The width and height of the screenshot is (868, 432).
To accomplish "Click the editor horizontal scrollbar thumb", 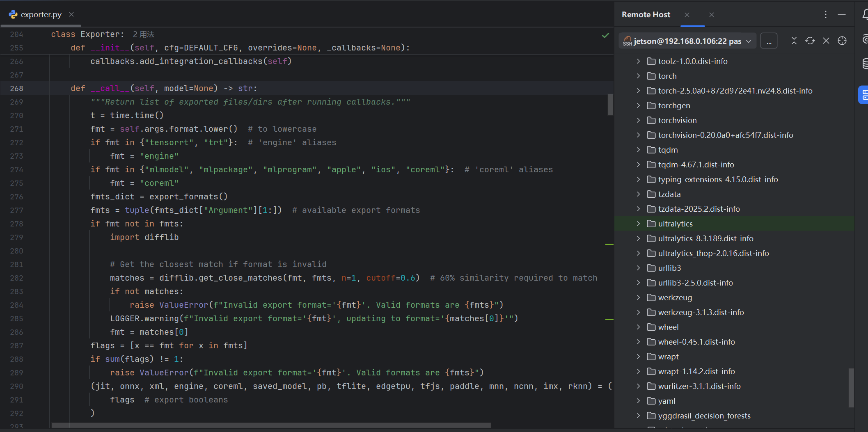I will 271,425.
